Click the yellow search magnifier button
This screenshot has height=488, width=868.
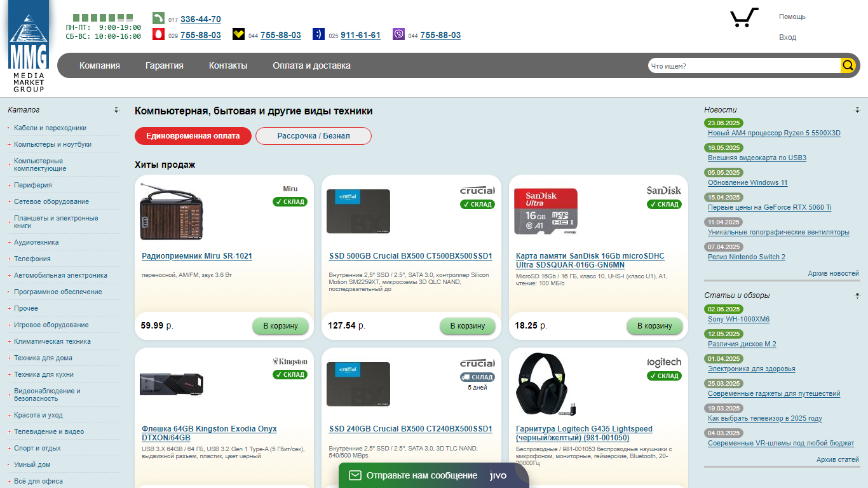pos(848,65)
